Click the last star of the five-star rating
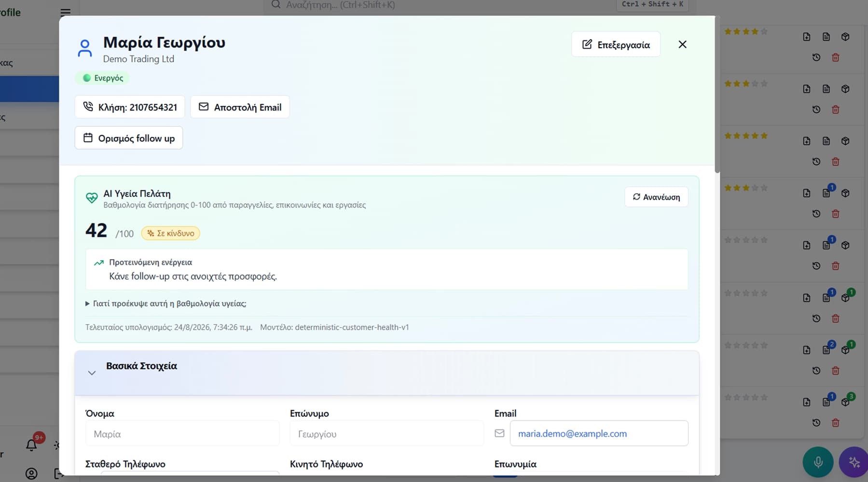The width and height of the screenshot is (868, 482). (x=764, y=135)
